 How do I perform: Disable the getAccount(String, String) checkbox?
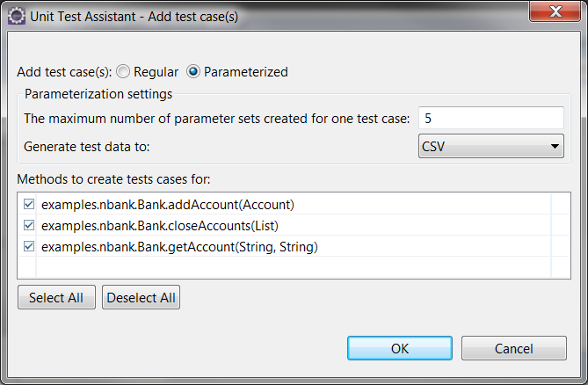click(x=29, y=246)
